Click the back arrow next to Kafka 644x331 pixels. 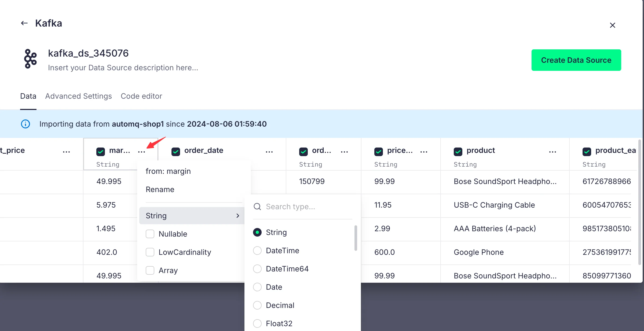coord(24,23)
